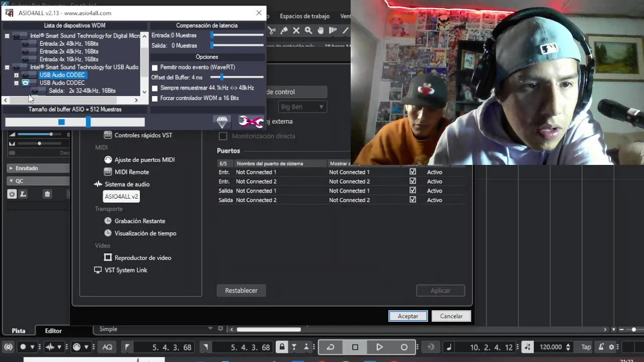The image size is (644, 362).
Task: Toggle the Cycle loop button
Action: click(331, 347)
